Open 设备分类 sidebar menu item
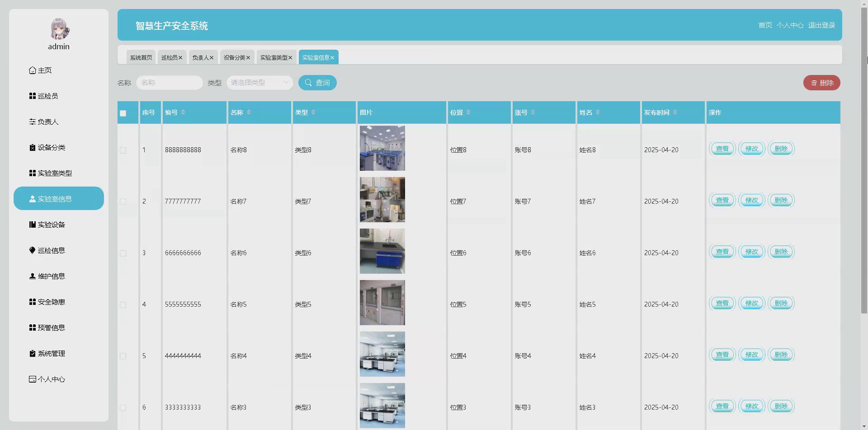 [x=59, y=148]
